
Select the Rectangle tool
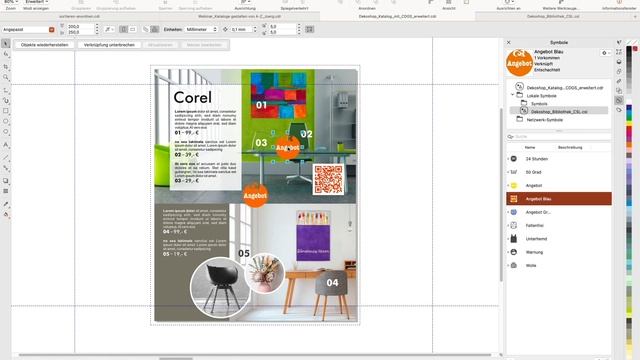6,111
